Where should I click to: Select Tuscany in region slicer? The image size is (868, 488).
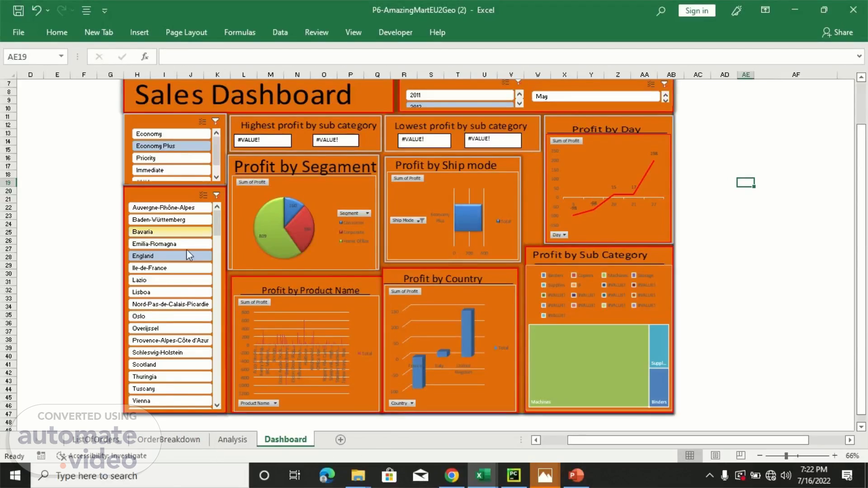(170, 389)
